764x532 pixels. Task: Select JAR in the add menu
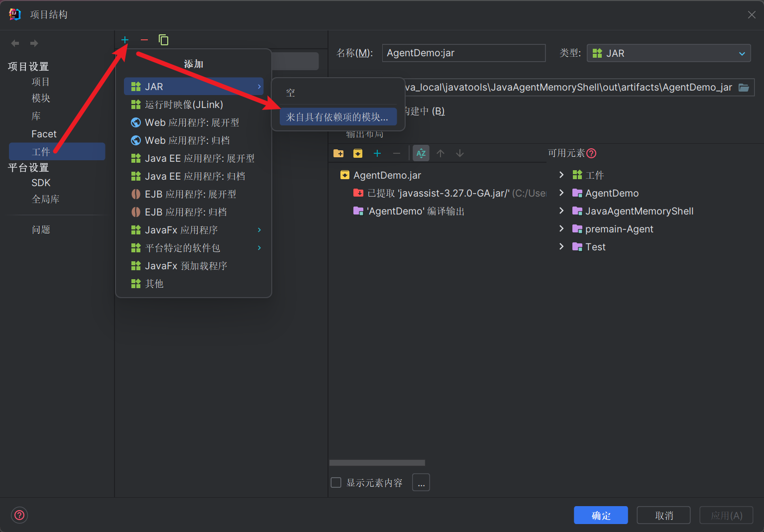(x=194, y=87)
